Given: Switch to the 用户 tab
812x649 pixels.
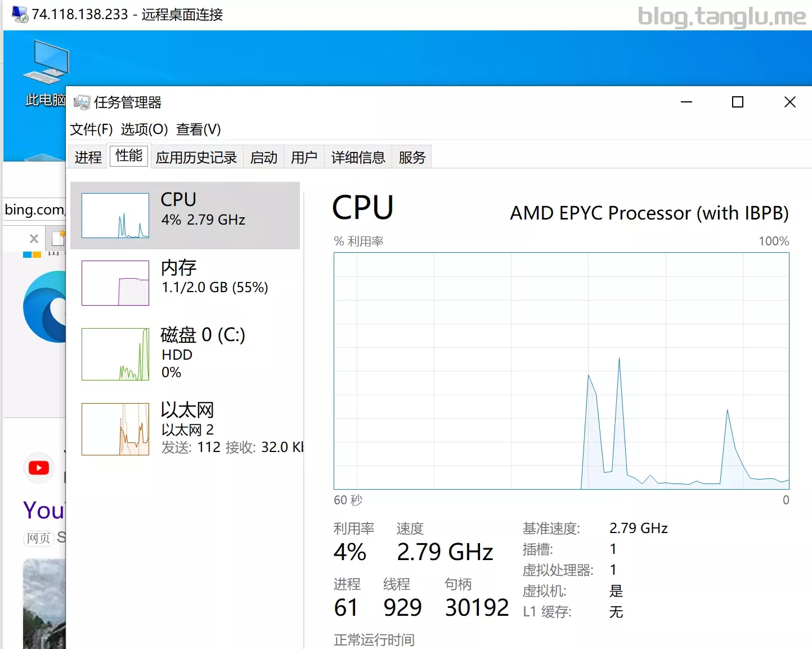Looking at the screenshot, I should (304, 157).
